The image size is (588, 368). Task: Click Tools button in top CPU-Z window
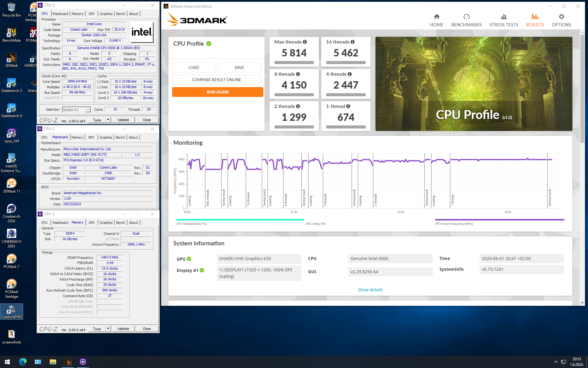(97, 120)
